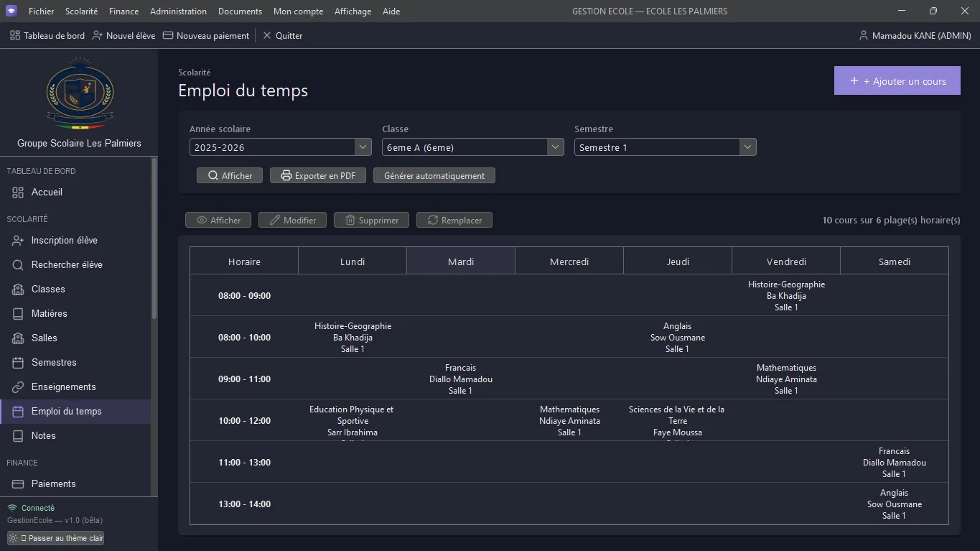Screen dimensions: 980x551
Task: Click the Ajouter un cours button
Action: pos(897,80)
